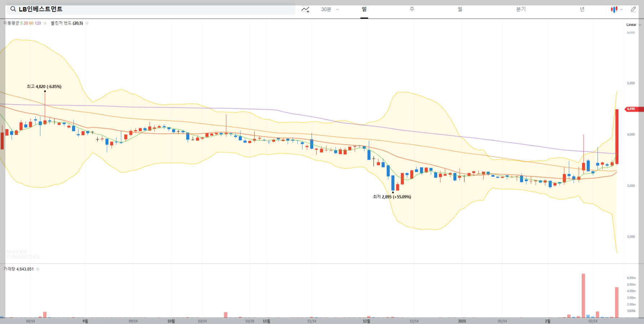Click the 최고 4,820 high marker label
644x324 pixels.
44,86
